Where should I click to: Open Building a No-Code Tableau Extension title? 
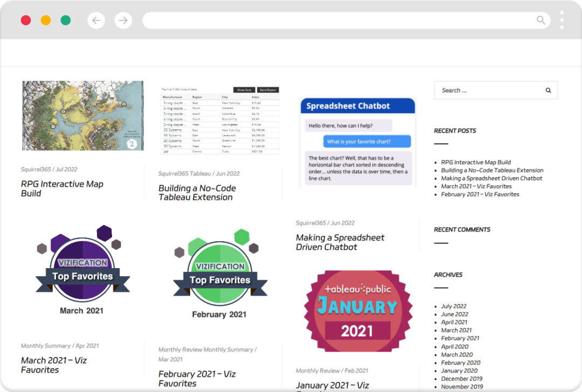pyautogui.click(x=197, y=193)
